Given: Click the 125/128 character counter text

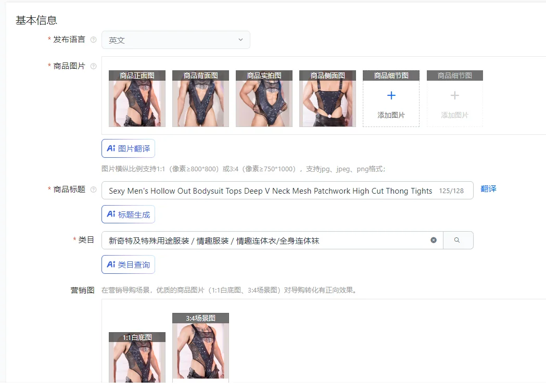Looking at the screenshot, I should pyautogui.click(x=451, y=191).
